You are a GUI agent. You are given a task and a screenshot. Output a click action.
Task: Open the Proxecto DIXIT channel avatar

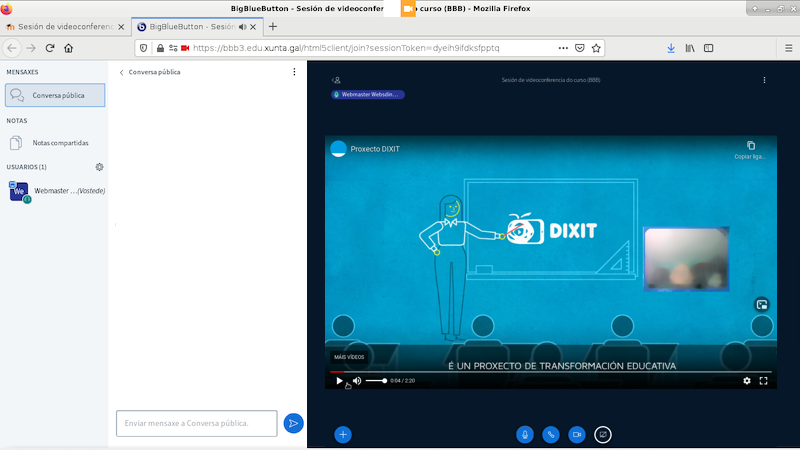pyautogui.click(x=338, y=148)
